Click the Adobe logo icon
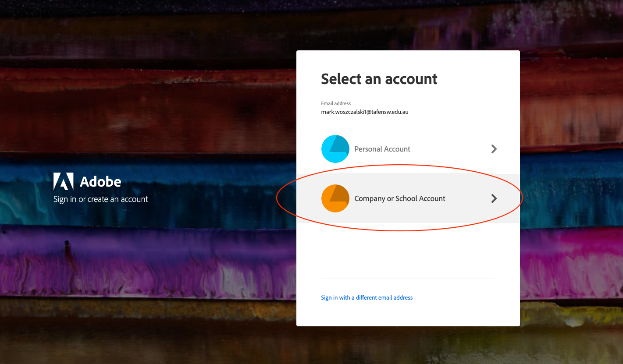Viewport: 623px width, 364px height. click(63, 181)
